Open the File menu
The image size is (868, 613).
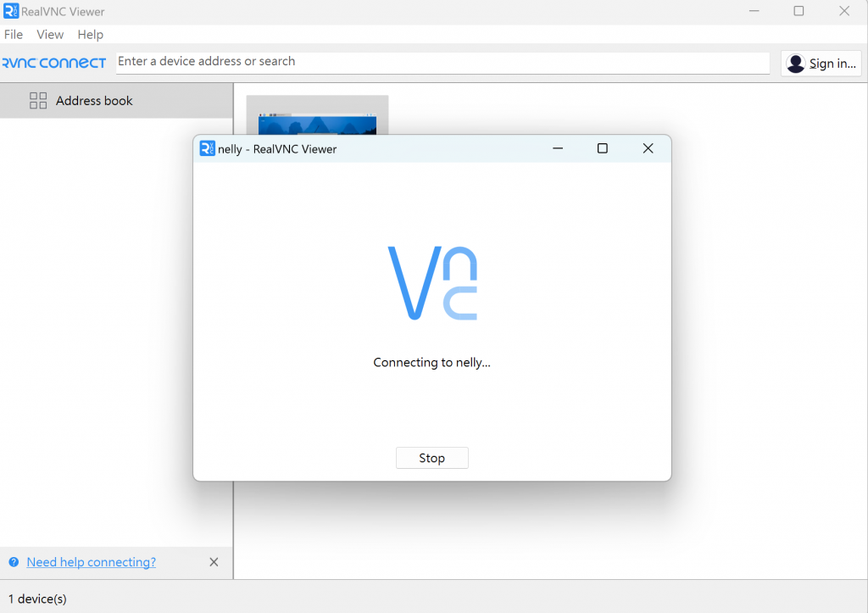coord(14,34)
